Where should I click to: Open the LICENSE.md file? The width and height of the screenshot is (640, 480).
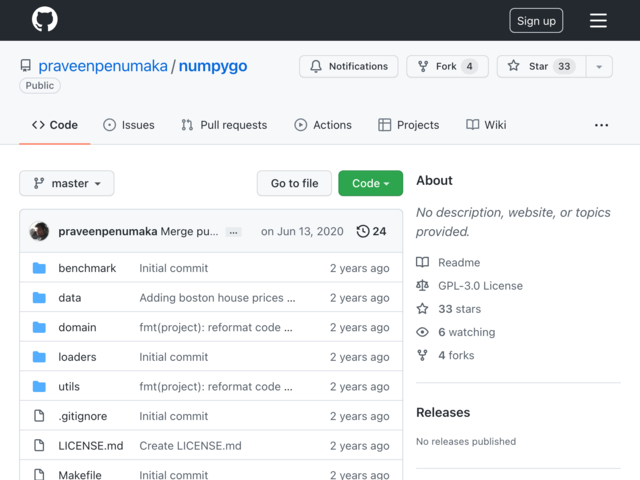pyautogui.click(x=91, y=446)
